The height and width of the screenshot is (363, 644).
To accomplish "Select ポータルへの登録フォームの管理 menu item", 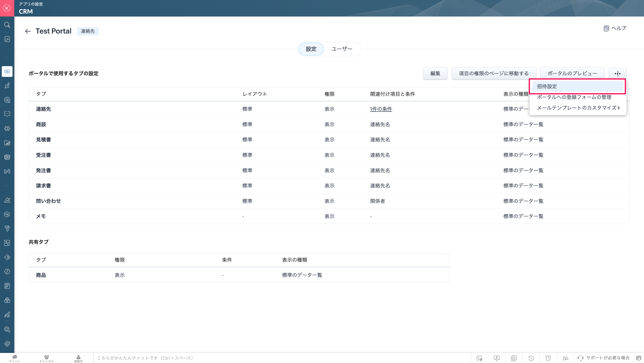I will point(574,97).
